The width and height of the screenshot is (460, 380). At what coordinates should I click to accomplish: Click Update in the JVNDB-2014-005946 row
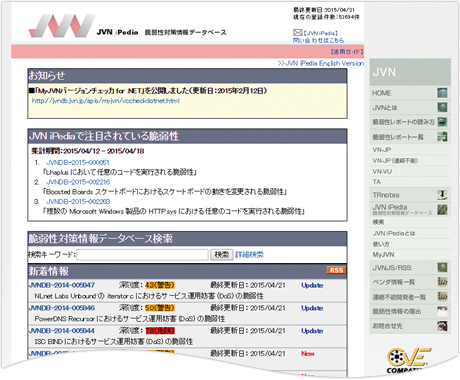[312, 308]
